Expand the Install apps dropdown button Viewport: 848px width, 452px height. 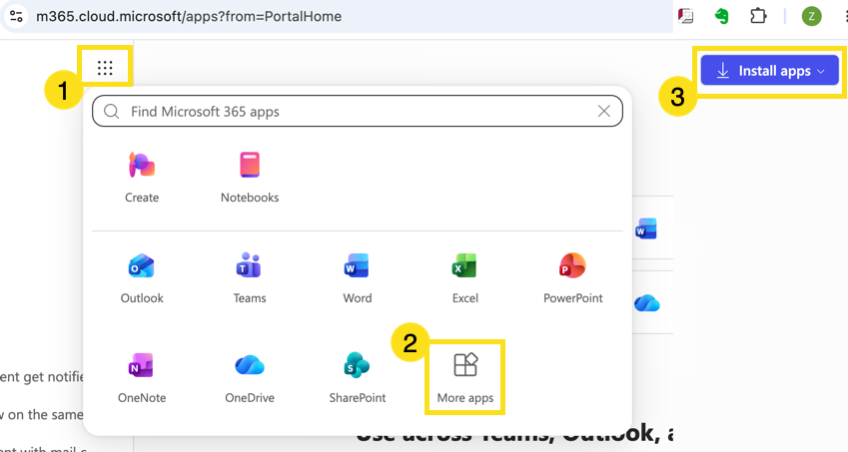pos(770,71)
